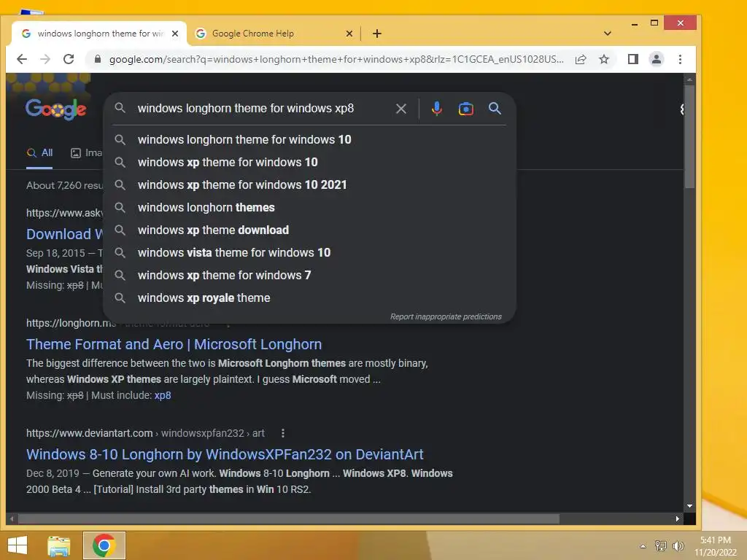Search by image with the camera icon
The width and height of the screenshot is (747, 560).
[465, 109]
